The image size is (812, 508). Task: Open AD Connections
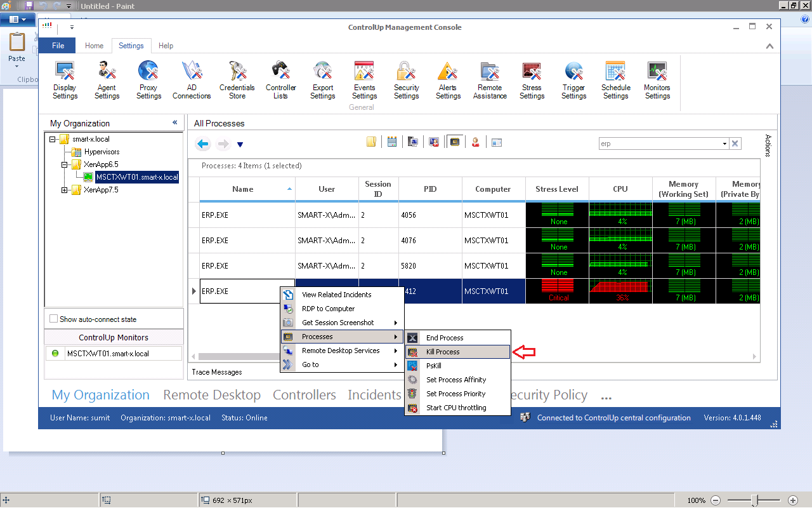click(x=192, y=80)
